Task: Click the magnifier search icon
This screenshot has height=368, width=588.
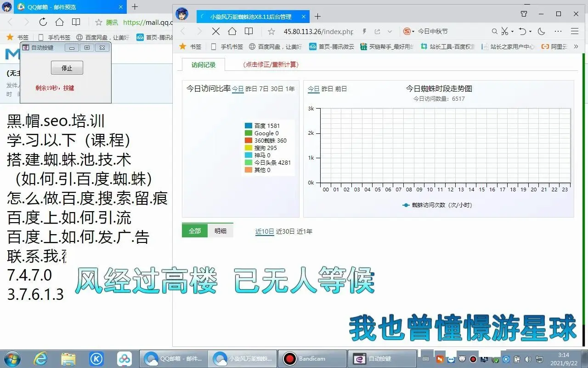Action: pyautogui.click(x=495, y=31)
